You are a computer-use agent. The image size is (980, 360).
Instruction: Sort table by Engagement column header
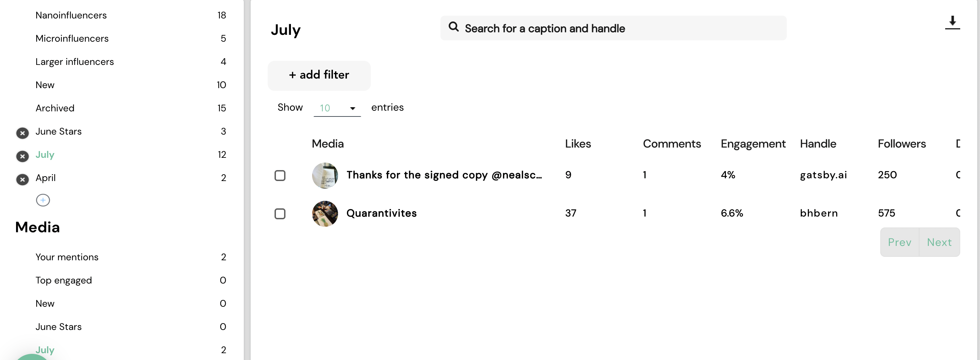click(753, 143)
